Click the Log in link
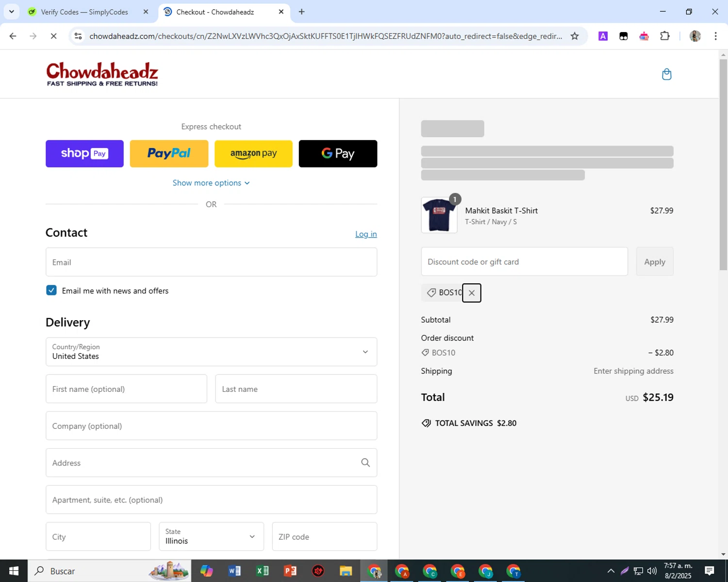 [x=366, y=234]
